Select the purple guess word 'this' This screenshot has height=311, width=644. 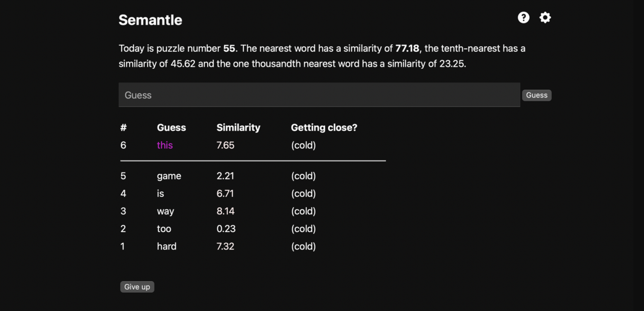pyautogui.click(x=165, y=145)
